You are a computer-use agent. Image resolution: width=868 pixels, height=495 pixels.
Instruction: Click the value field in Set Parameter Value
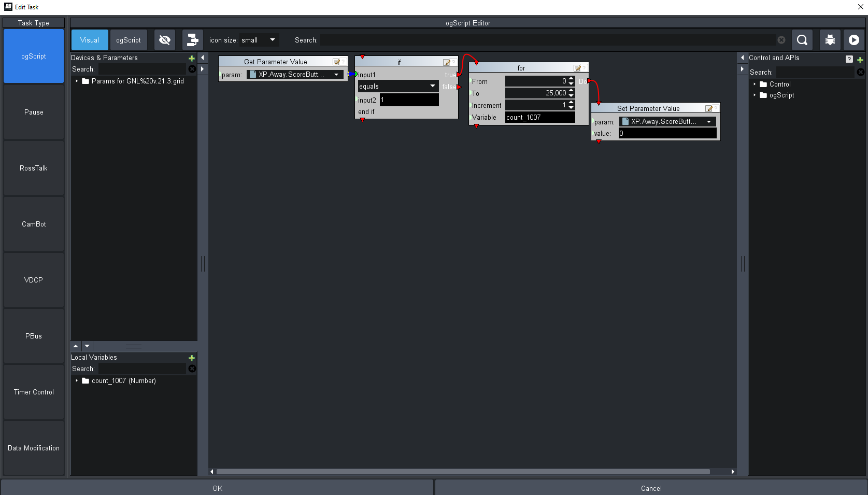pyautogui.click(x=667, y=133)
